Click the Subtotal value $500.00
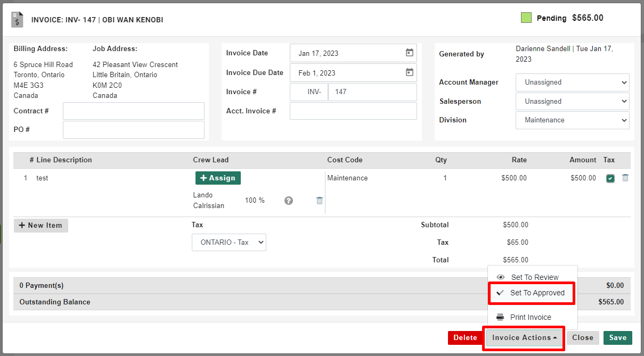This screenshot has width=644, height=356. pyautogui.click(x=516, y=225)
